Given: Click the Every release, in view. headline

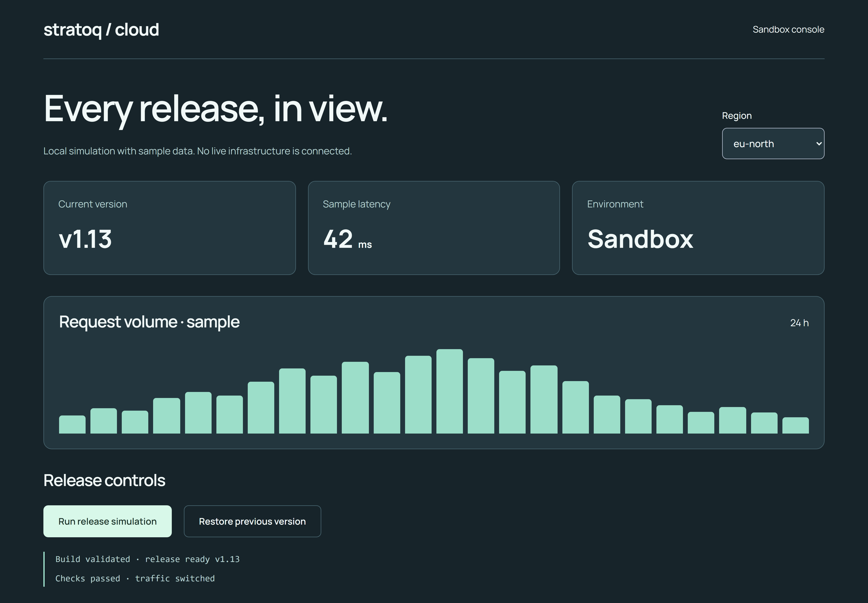Looking at the screenshot, I should click(x=216, y=109).
